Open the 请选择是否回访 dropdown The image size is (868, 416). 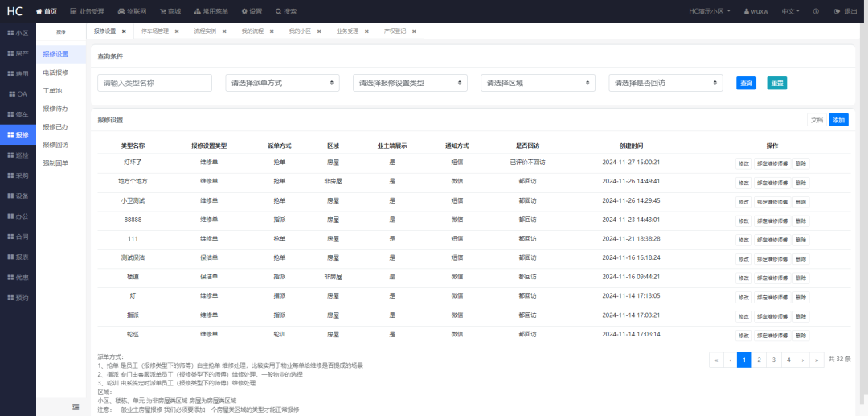tap(665, 83)
